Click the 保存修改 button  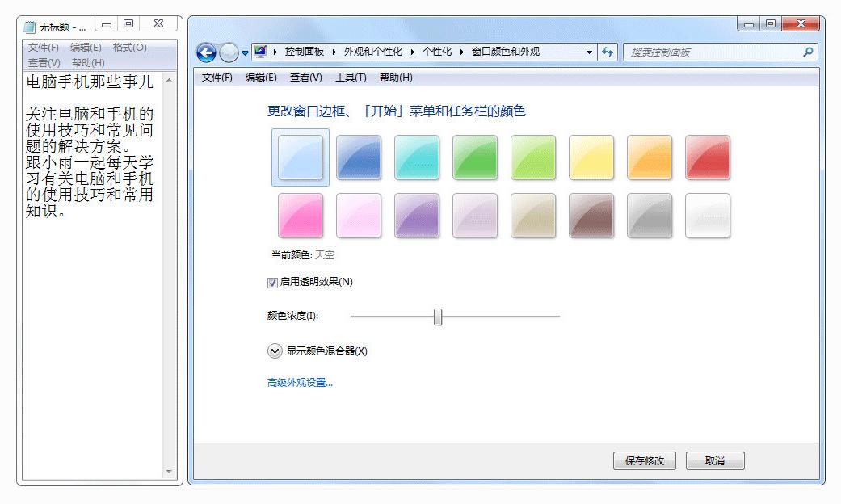643,460
